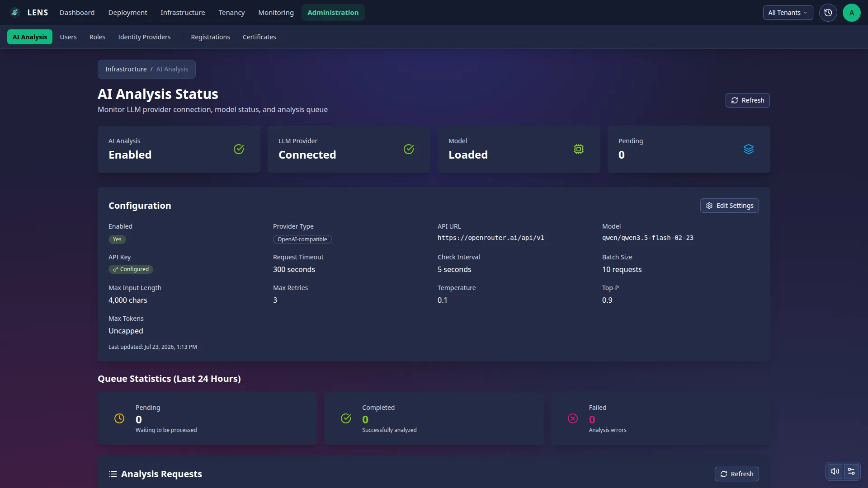Click the 'Waiting to be processed' caption

point(166,430)
